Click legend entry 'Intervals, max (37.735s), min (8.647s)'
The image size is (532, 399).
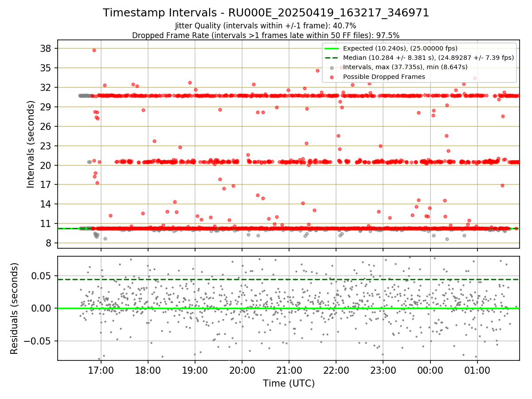405,67
